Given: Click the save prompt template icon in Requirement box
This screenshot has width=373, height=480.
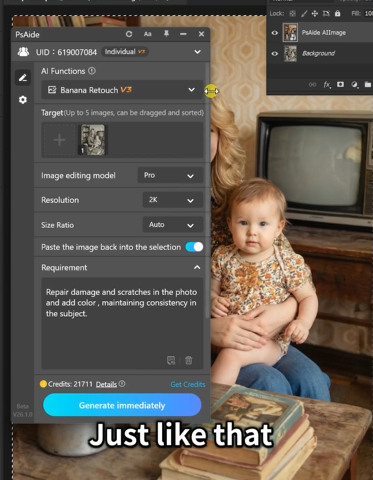Looking at the screenshot, I should (x=171, y=360).
